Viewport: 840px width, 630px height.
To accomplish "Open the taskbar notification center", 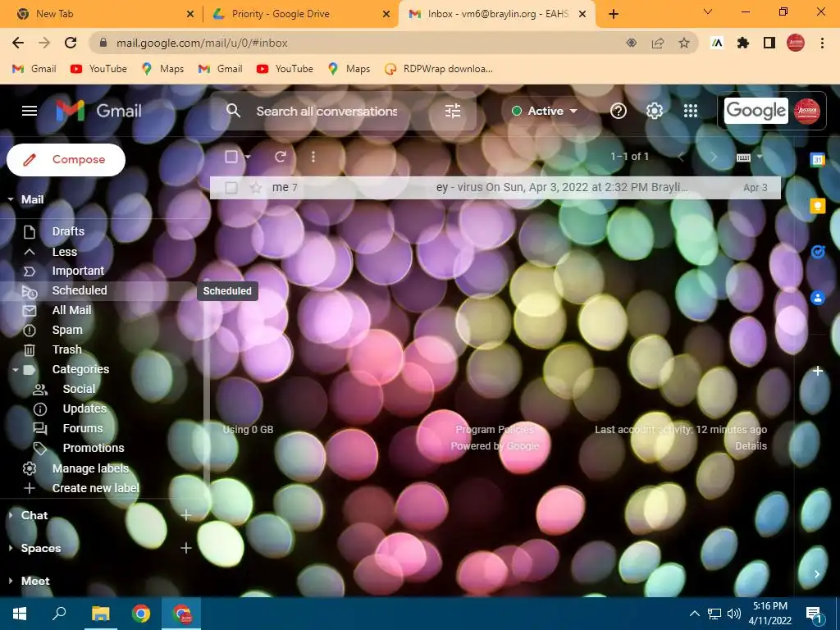I will pyautogui.click(x=814, y=614).
